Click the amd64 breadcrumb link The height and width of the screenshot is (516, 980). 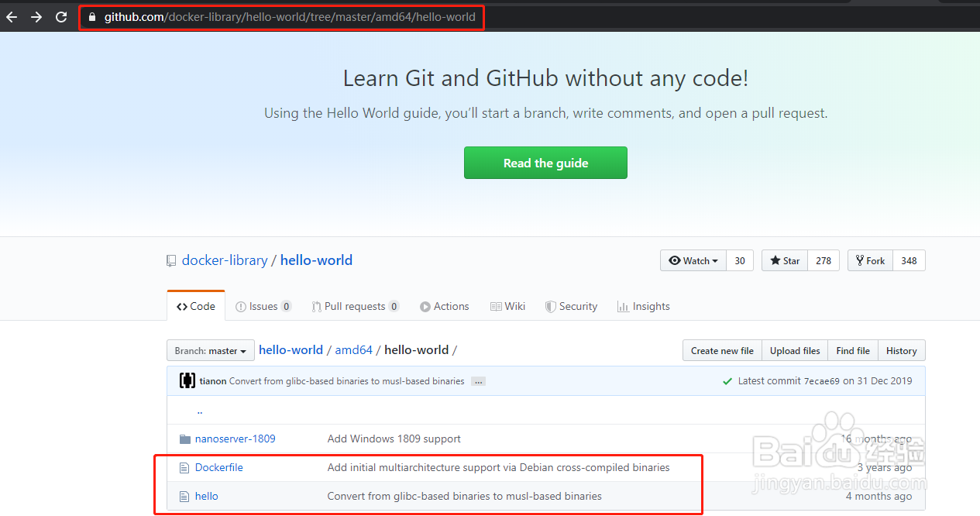354,349
